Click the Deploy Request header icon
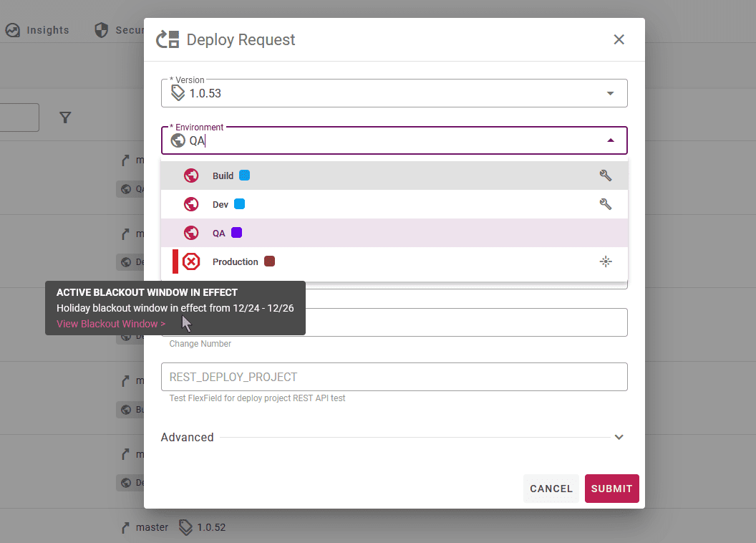Image resolution: width=756 pixels, height=543 pixels. tap(168, 39)
